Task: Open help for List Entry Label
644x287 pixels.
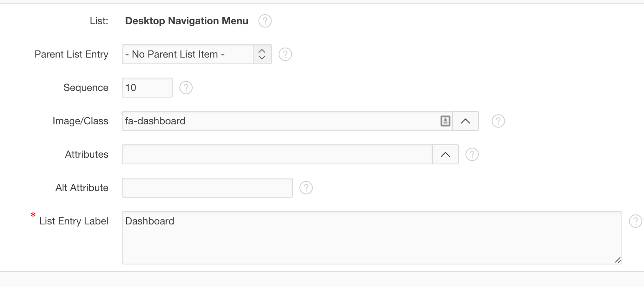Action: point(635,221)
